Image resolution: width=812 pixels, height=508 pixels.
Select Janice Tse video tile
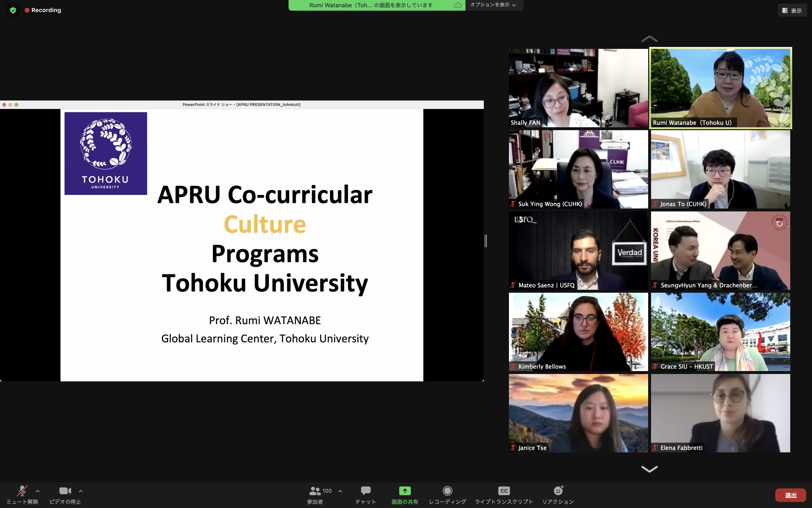578,413
